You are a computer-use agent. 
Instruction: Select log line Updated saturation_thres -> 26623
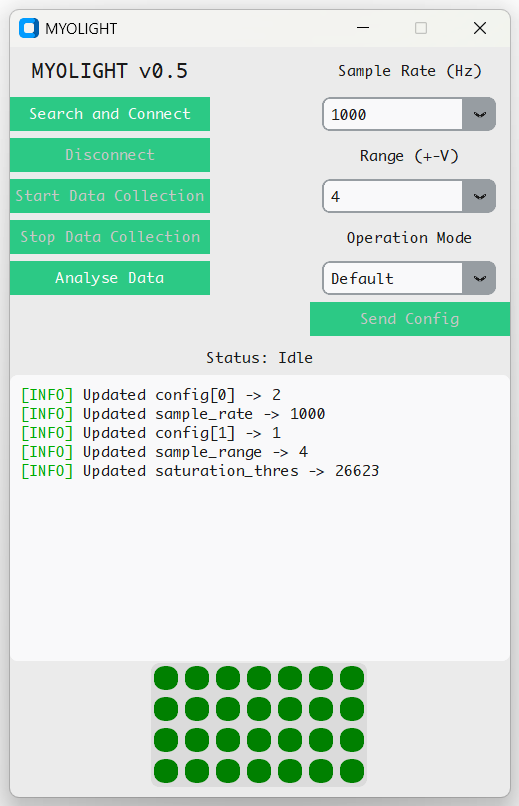coord(200,471)
